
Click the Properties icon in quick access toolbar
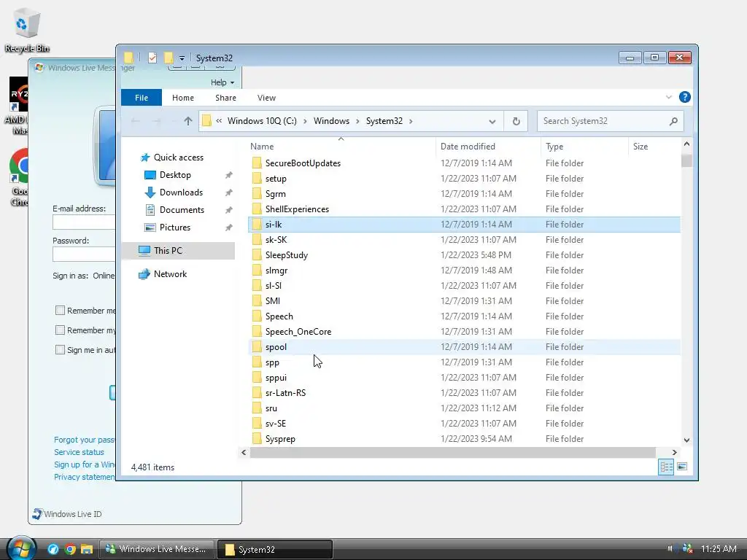[152, 58]
